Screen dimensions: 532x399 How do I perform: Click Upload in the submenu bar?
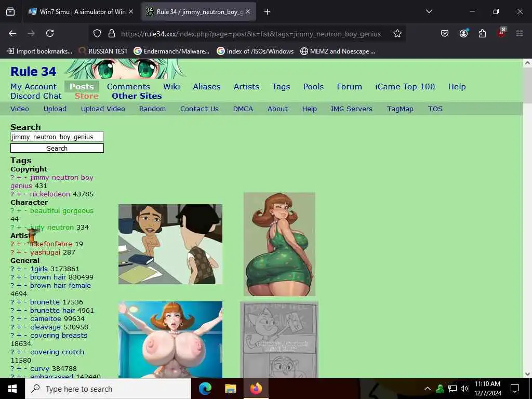click(x=55, y=109)
